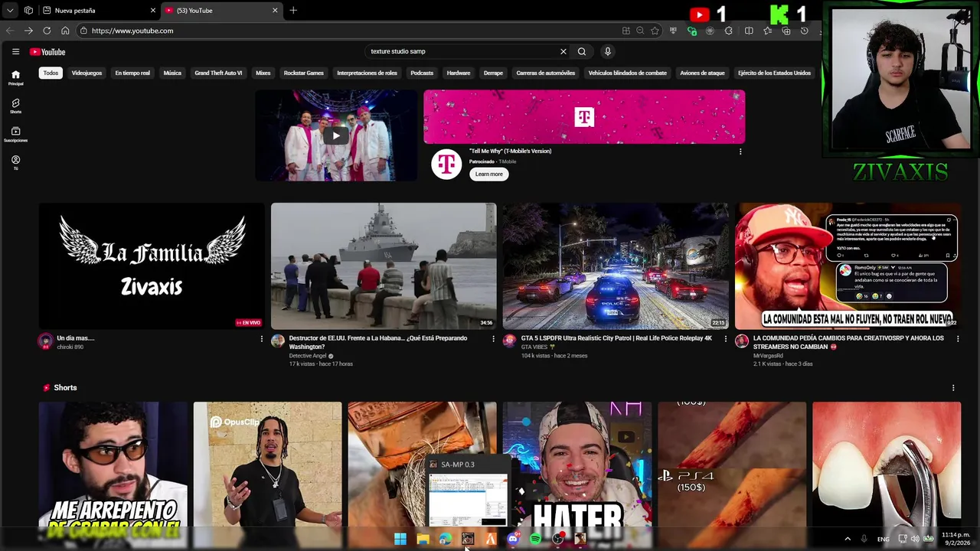Open Detective Angel channel link

pyautogui.click(x=308, y=356)
